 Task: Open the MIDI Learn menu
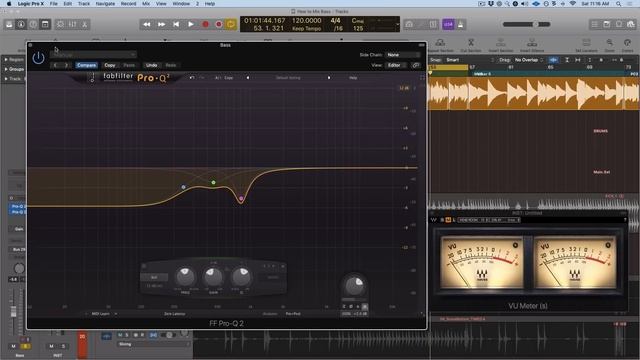101,314
